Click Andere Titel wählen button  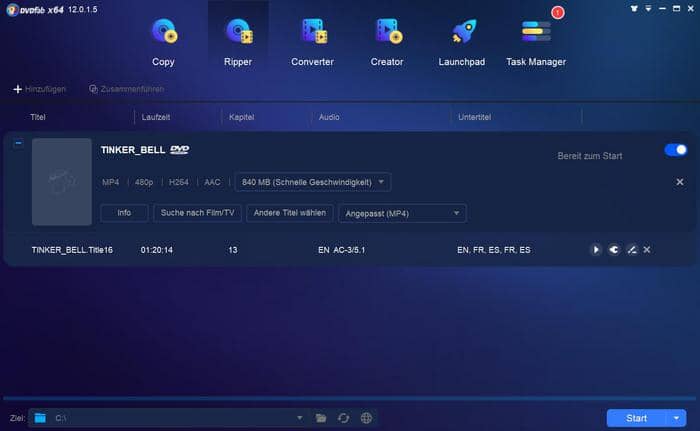coord(290,213)
